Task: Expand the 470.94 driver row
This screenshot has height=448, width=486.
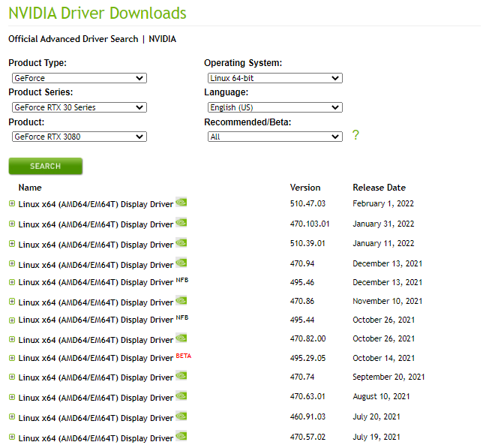Action: coord(12,263)
